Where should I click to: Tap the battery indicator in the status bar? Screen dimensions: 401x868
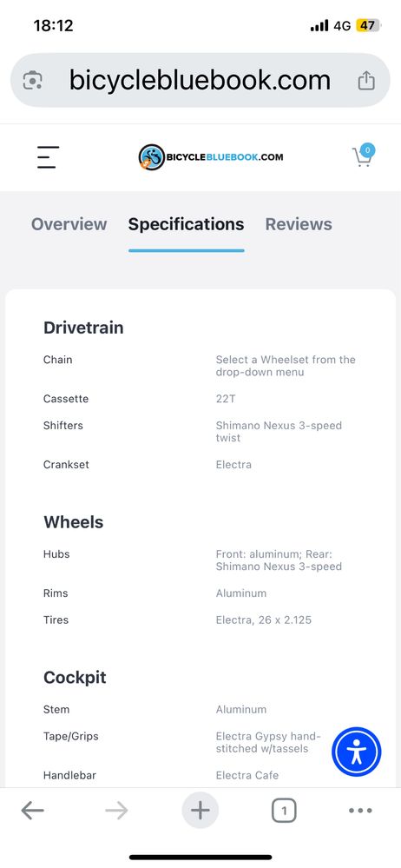pos(368,25)
